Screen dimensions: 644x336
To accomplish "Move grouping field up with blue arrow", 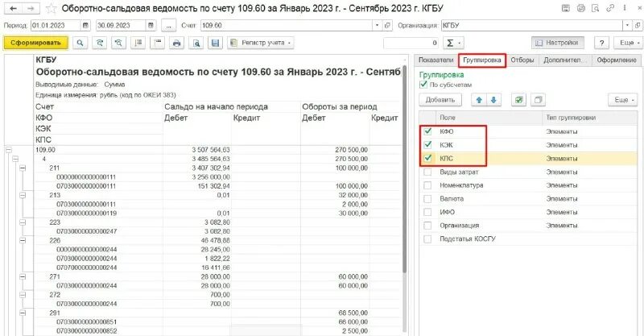I will 479,100.
